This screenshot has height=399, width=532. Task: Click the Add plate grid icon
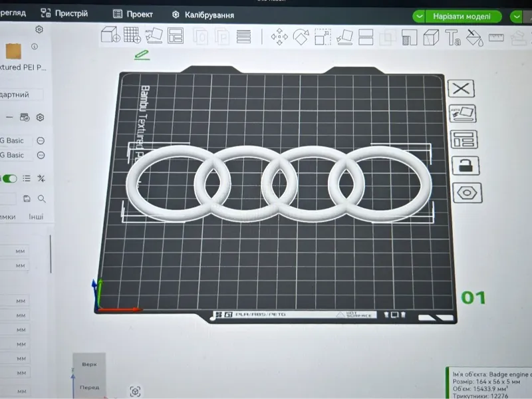(132, 35)
